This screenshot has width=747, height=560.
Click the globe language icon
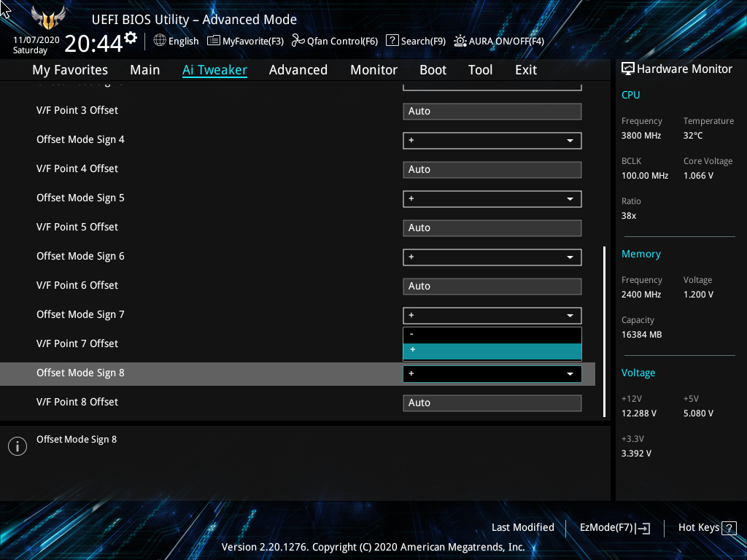160,41
